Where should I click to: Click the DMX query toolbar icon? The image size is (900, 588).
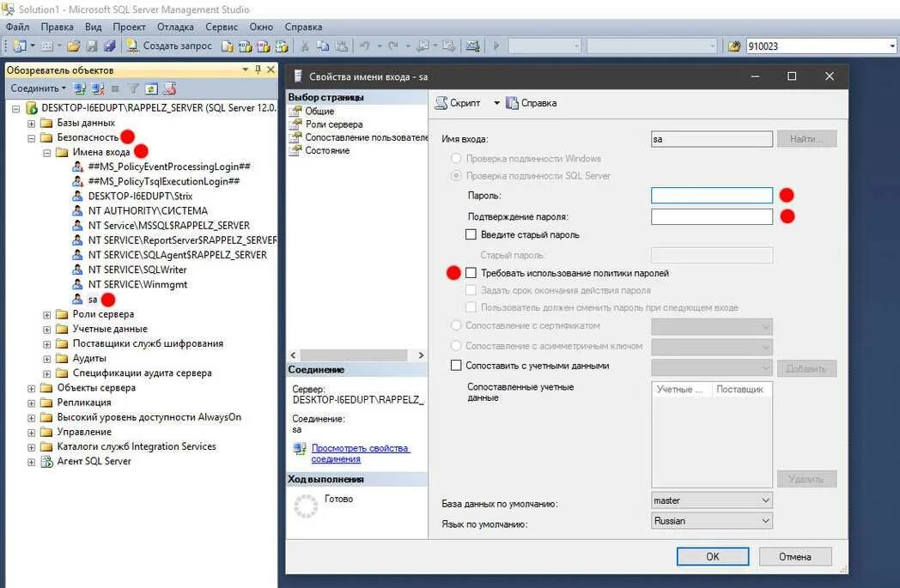click(x=264, y=45)
